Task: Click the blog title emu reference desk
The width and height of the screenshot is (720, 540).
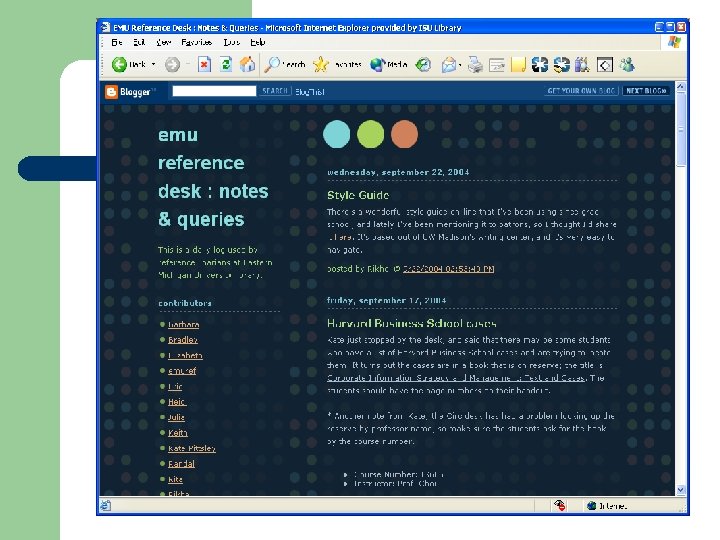Action: (213, 177)
